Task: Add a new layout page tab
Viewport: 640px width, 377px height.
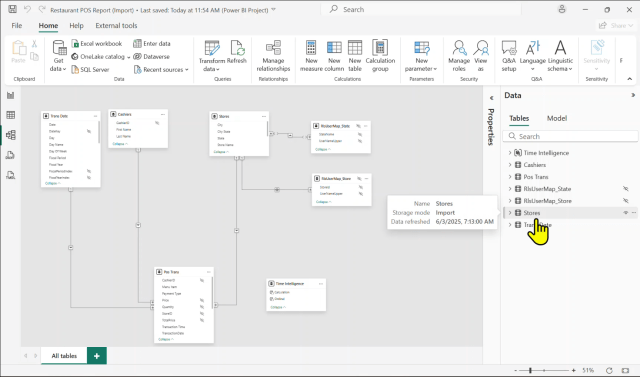Action: tap(97, 356)
